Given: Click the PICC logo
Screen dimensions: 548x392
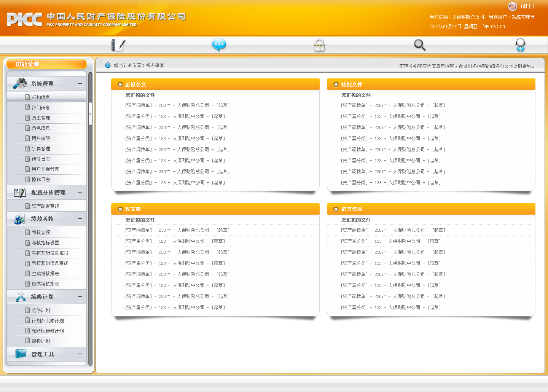Looking at the screenshot, I should 24,19.
